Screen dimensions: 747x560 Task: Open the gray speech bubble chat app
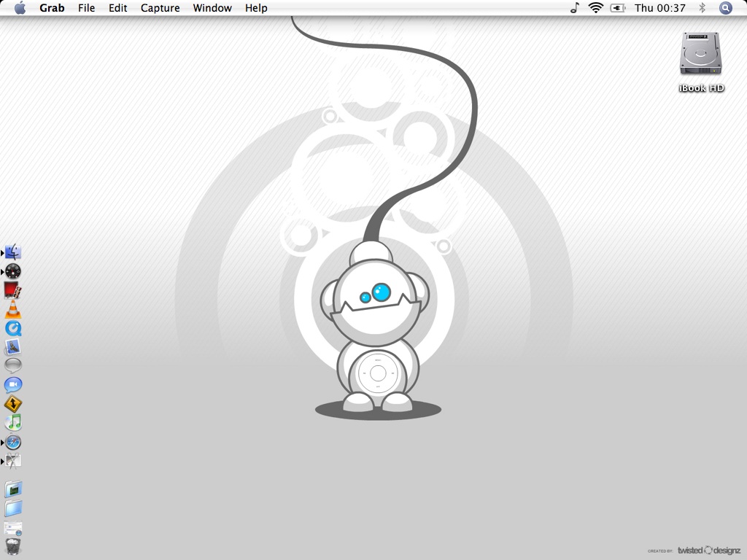[x=13, y=365]
